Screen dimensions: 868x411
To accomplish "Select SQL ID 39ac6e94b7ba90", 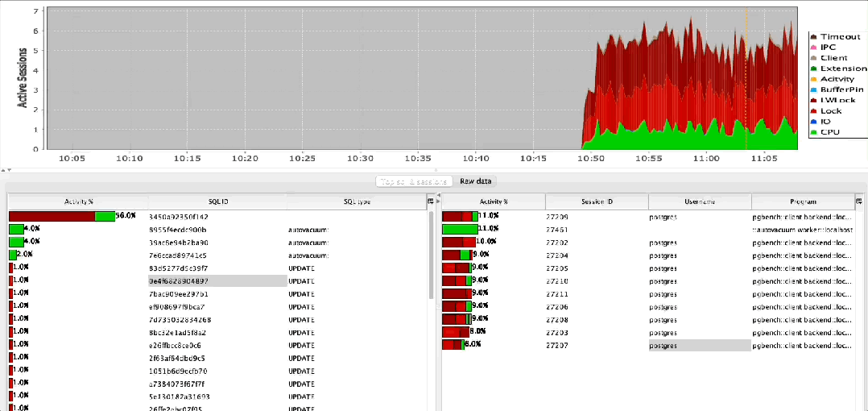I will pyautogui.click(x=178, y=243).
